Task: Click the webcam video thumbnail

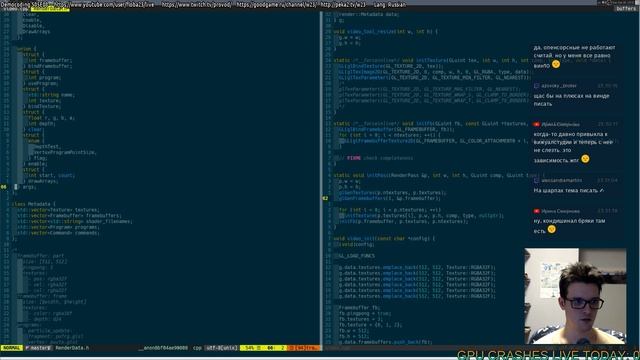Action: click(x=575, y=296)
